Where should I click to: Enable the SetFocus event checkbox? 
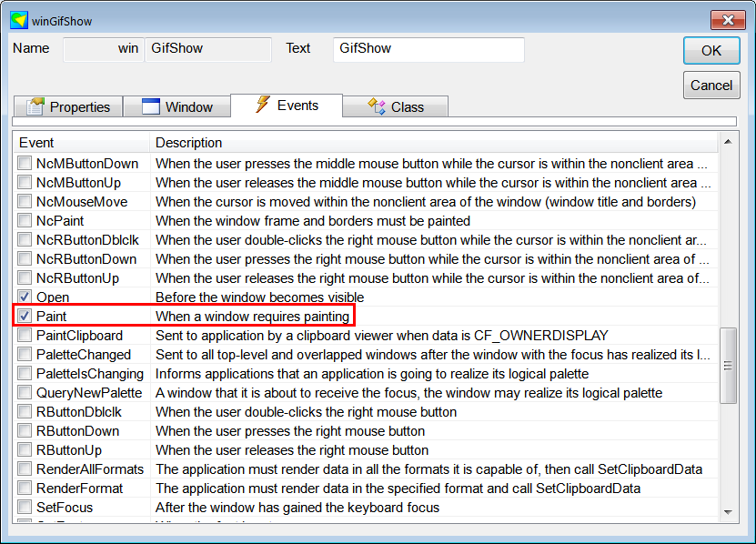[25, 507]
